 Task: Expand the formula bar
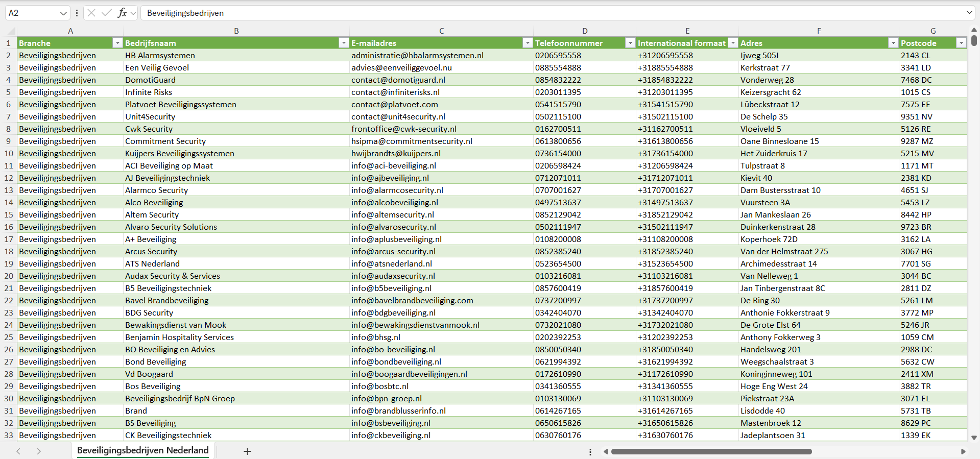click(969, 13)
